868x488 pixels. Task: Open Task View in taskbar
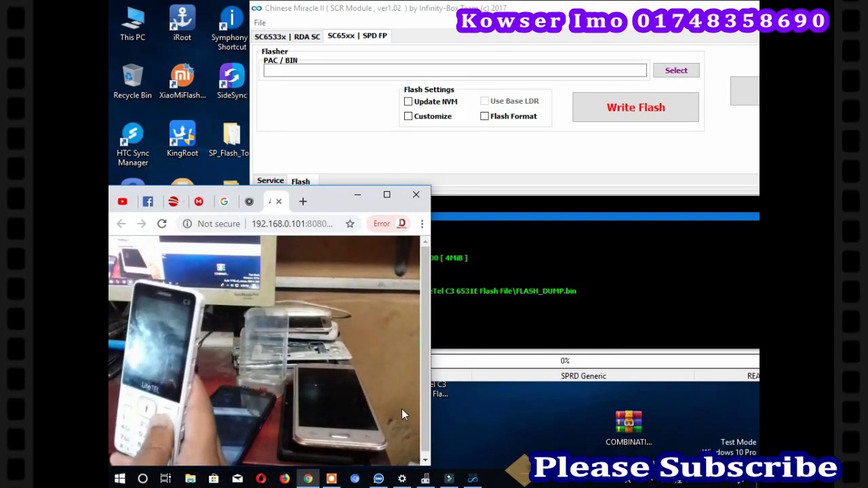165,479
